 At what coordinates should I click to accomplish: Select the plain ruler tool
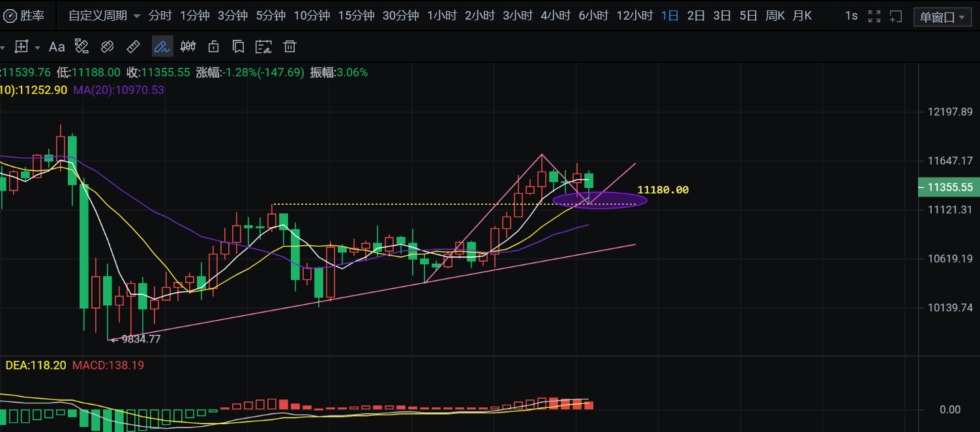coord(132,46)
